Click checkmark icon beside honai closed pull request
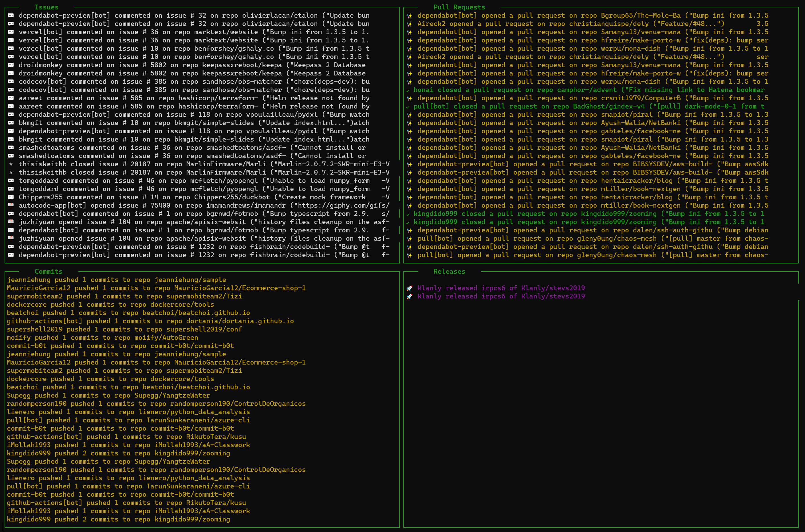 click(408, 90)
